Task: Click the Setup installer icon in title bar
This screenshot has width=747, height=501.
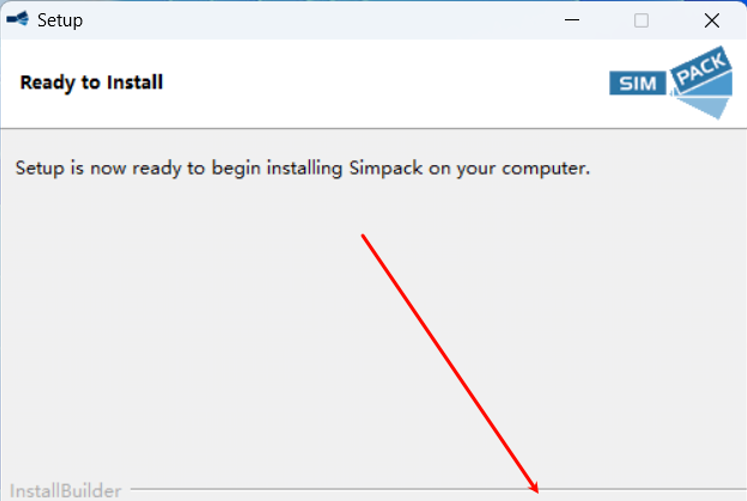Action: (x=17, y=20)
